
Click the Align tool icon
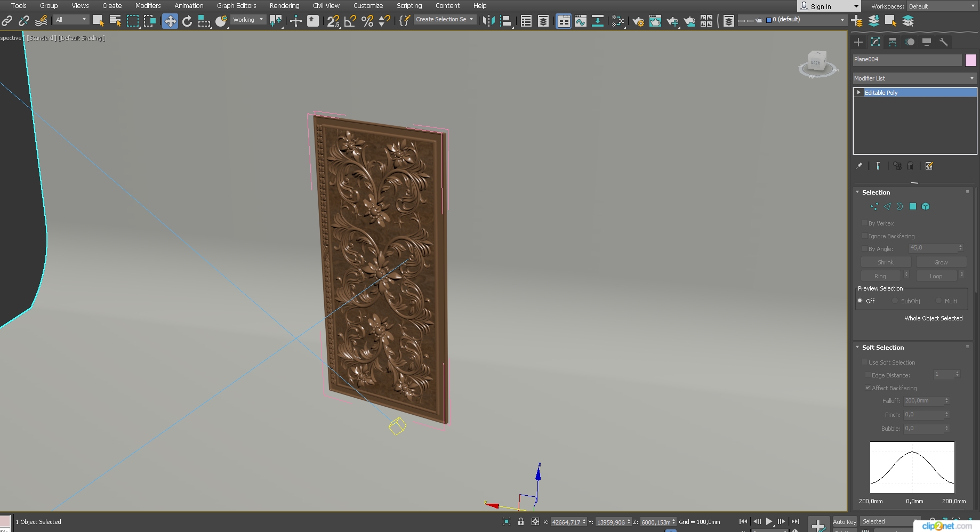tap(506, 21)
